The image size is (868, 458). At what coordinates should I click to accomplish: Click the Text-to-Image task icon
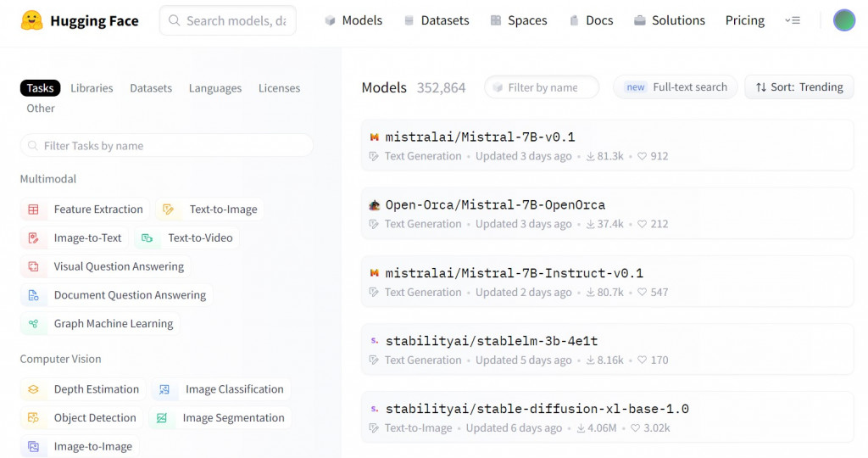point(169,209)
